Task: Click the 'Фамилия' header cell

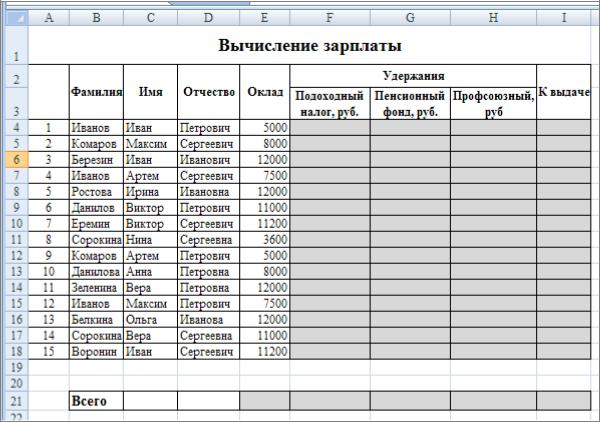Action: tap(96, 92)
